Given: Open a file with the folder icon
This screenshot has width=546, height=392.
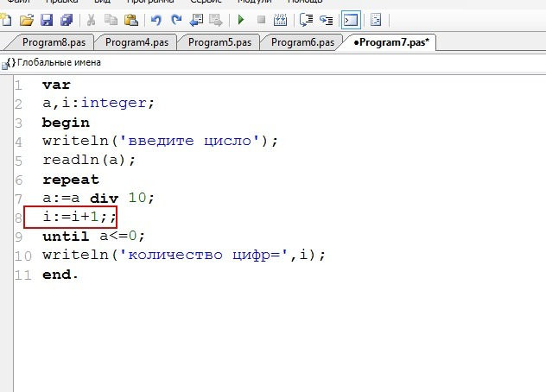Looking at the screenshot, I should click(27, 20).
